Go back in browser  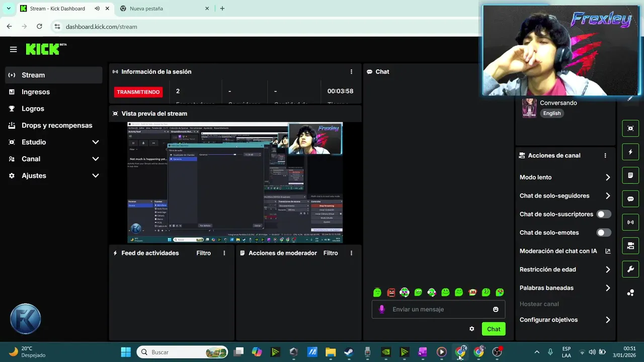(x=9, y=26)
